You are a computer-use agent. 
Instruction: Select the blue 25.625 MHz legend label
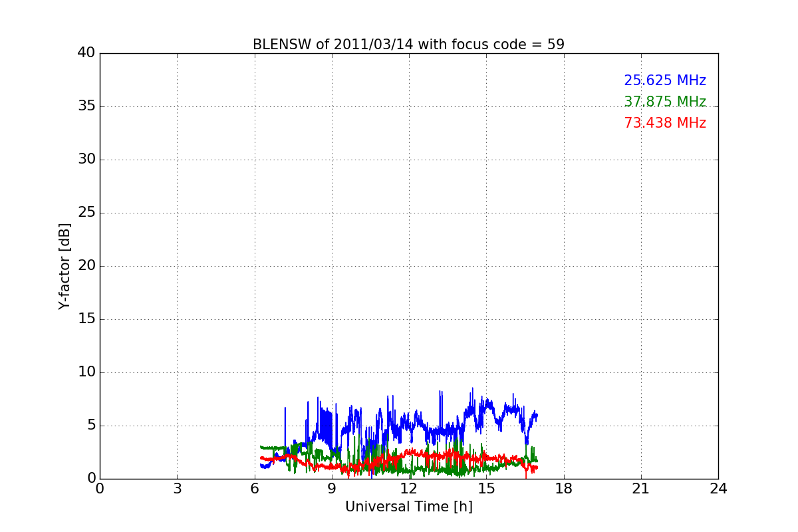coord(665,80)
